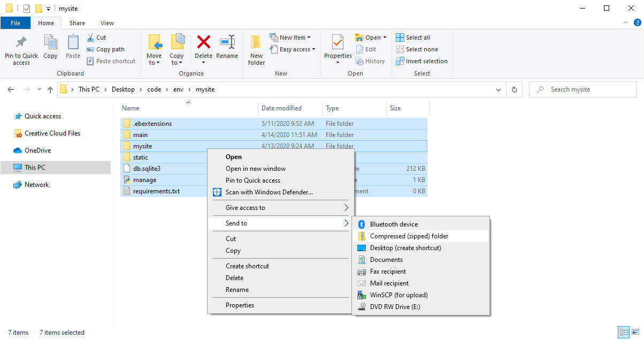Expand Give access to submenu

click(x=280, y=208)
